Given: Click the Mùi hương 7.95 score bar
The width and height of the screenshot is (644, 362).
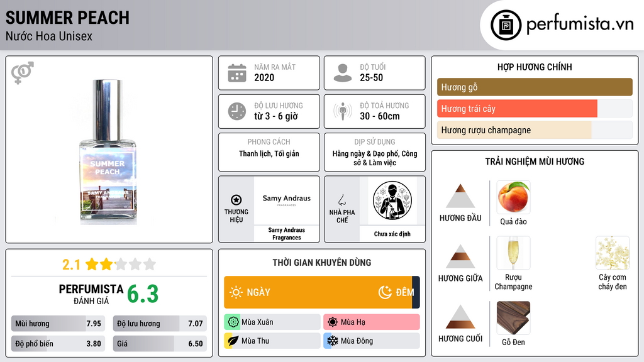Looking at the screenshot, I should coord(58,324).
